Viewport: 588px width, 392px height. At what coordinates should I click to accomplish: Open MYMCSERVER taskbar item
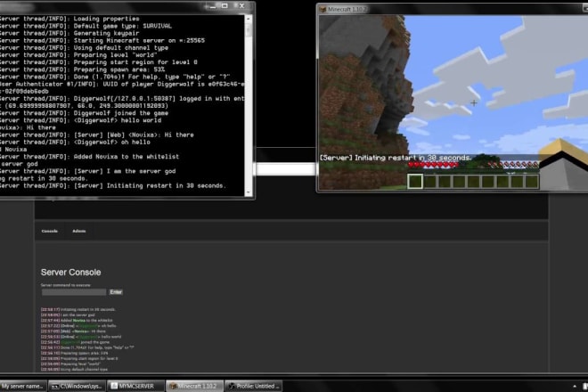pyautogui.click(x=135, y=386)
